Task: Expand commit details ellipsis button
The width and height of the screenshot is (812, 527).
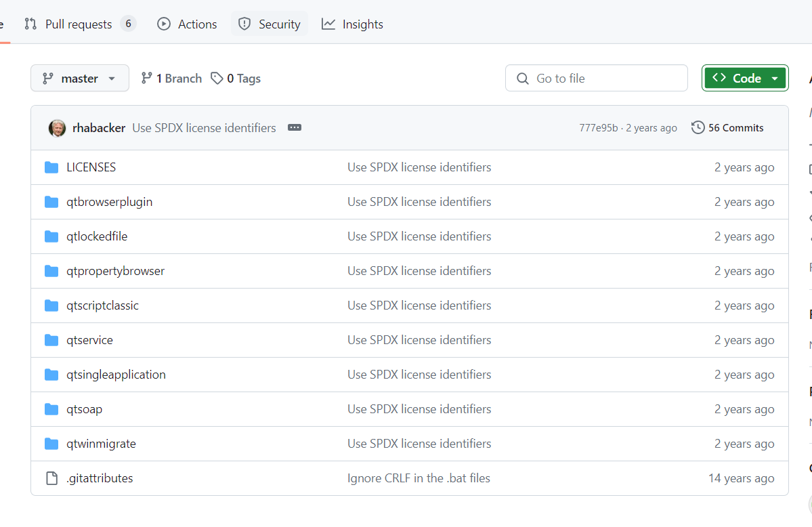Action: (295, 127)
